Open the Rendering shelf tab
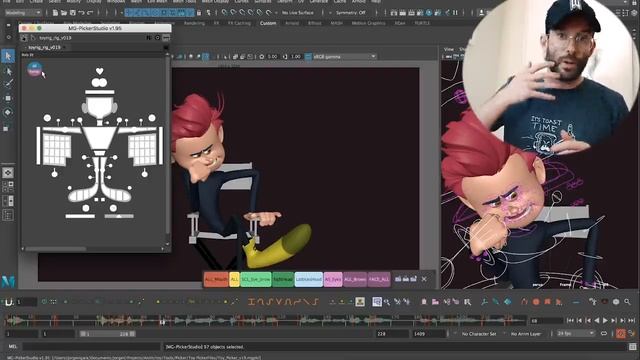This screenshot has height=360, width=640. (194, 23)
